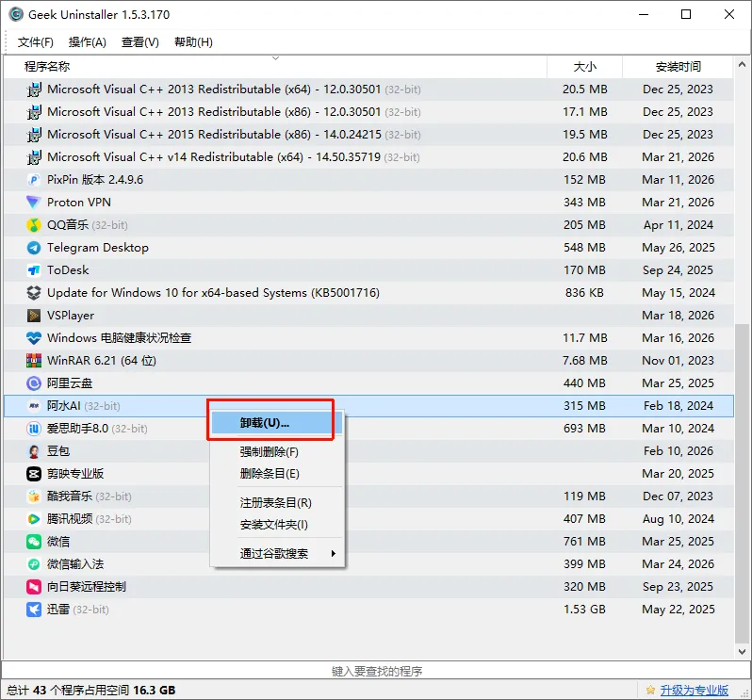
Task: Click the 阿水AI app icon
Action: [34, 406]
